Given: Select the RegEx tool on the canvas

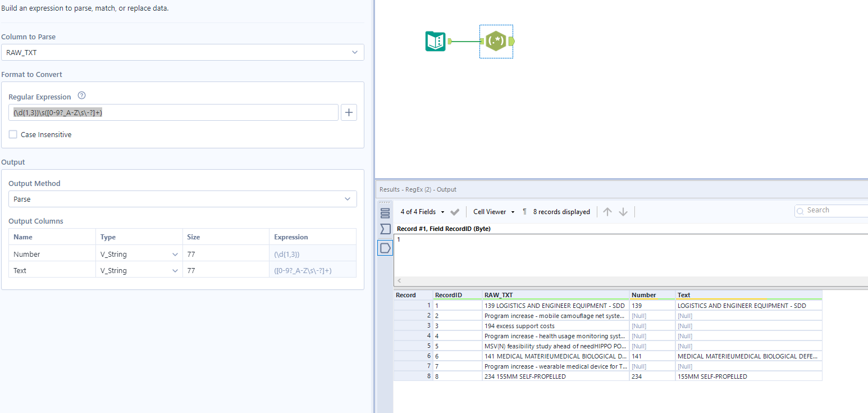Looking at the screenshot, I should coord(496,41).
